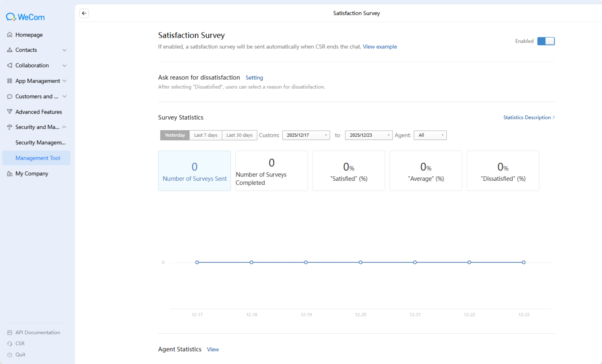Open the API Documentation link
The height and width of the screenshot is (364, 602).
click(38, 332)
